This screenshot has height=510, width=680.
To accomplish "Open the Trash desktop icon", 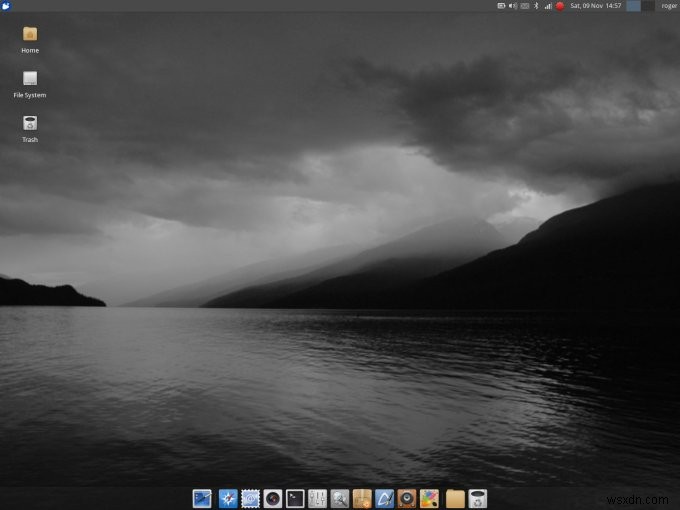I will pyautogui.click(x=30, y=123).
